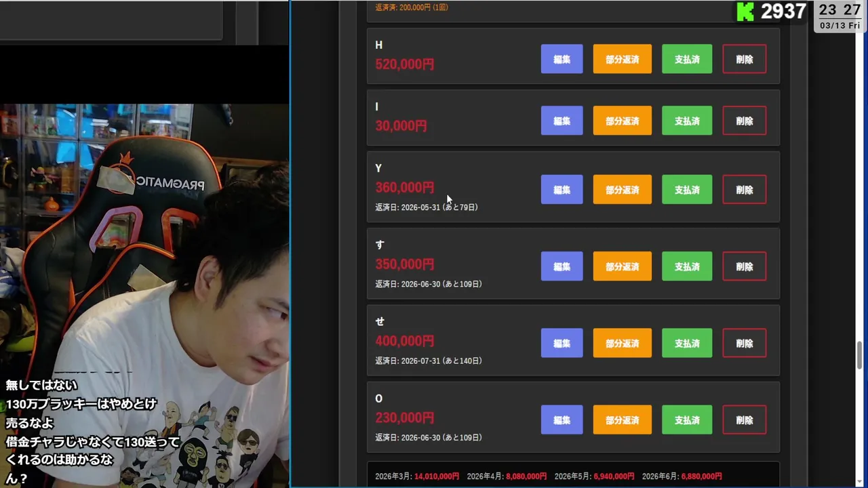Edit entry Y with 編集 button
The width and height of the screenshot is (868, 488).
pos(561,190)
